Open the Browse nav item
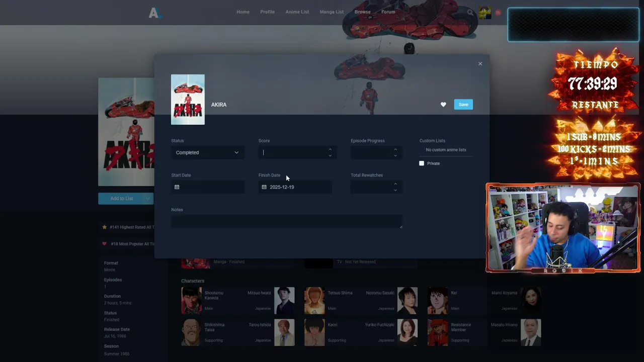This screenshot has width=644, height=362. pyautogui.click(x=362, y=12)
